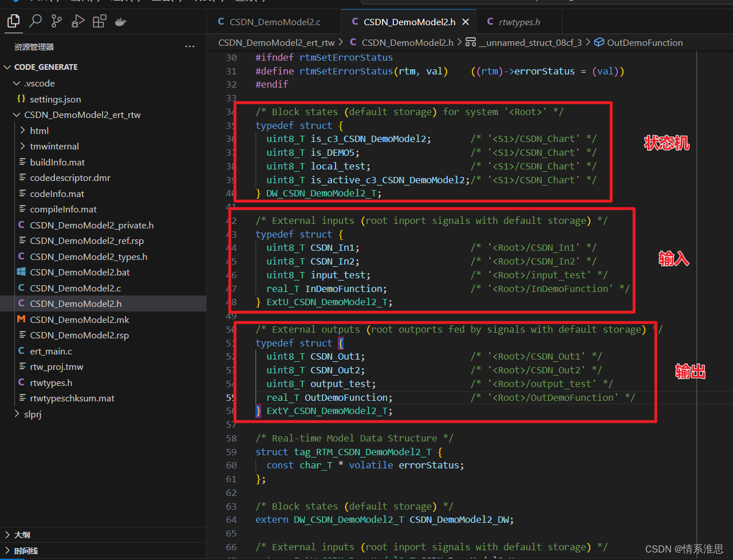Expand the html folder

click(x=103, y=131)
